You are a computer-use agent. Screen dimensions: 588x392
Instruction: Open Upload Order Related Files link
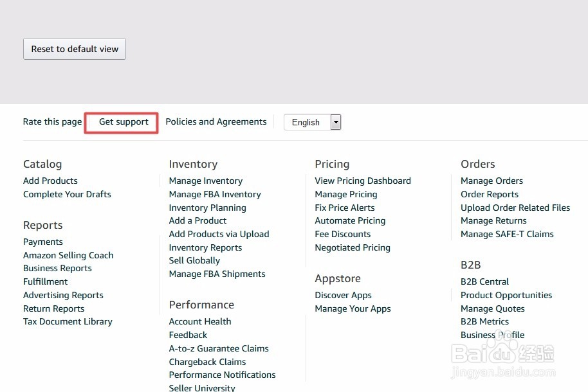pyautogui.click(x=515, y=208)
